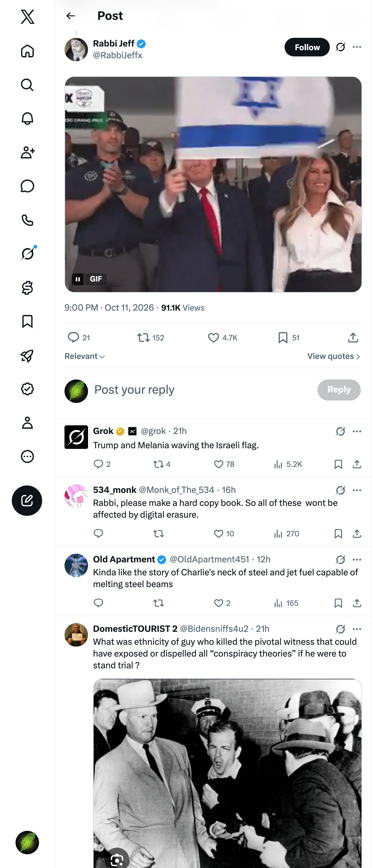Share the main post via upload icon
This screenshot has height=868, width=372.
click(353, 337)
